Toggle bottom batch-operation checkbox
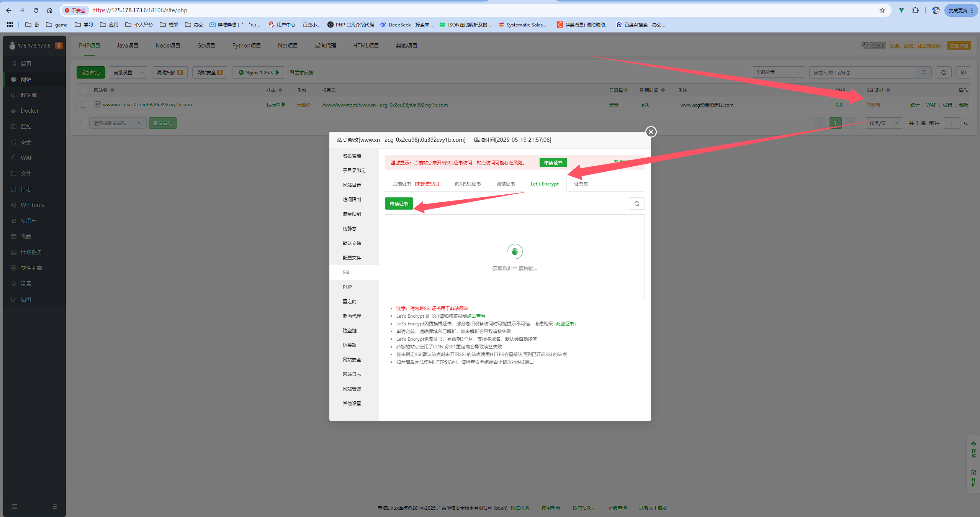Viewport: 980px width, 517px height. coord(83,123)
